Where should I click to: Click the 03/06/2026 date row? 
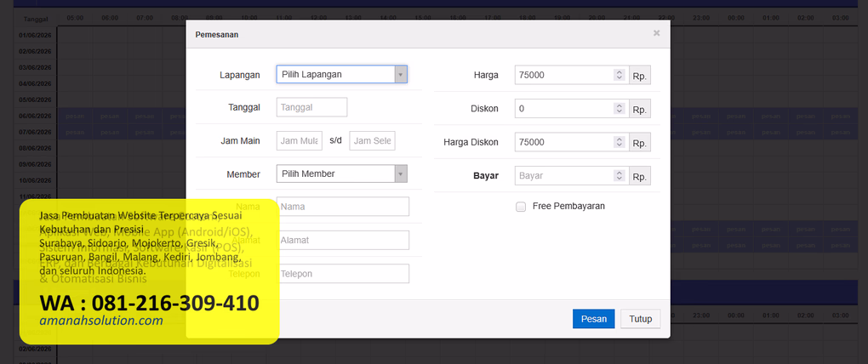[35, 67]
